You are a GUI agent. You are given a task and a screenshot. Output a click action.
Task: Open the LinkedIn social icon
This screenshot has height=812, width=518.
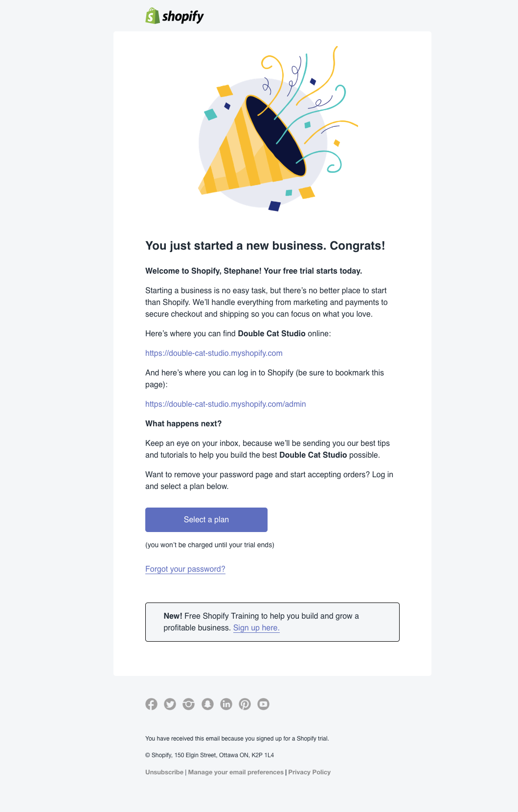pyautogui.click(x=226, y=704)
